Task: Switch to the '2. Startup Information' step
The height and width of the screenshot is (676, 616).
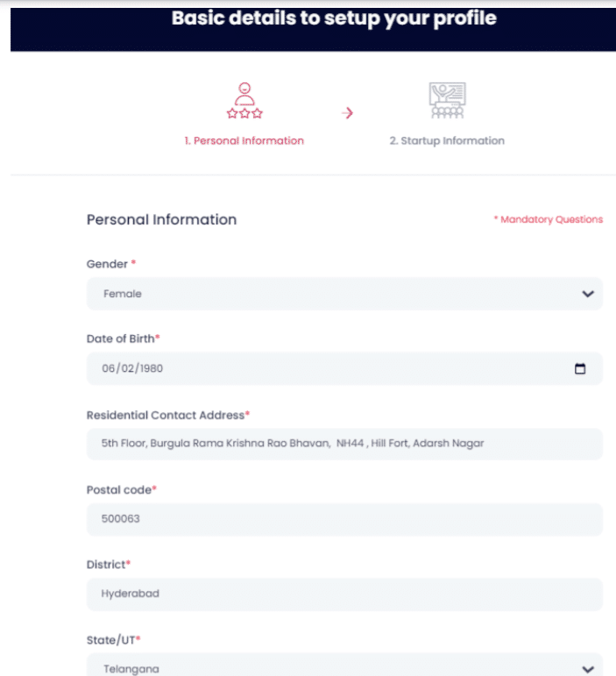Action: (x=447, y=140)
